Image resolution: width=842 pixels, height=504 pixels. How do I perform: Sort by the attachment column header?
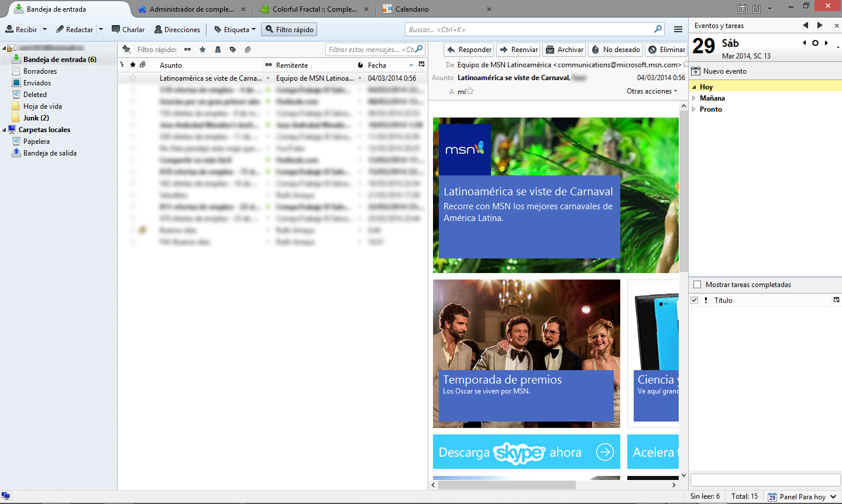coord(143,65)
